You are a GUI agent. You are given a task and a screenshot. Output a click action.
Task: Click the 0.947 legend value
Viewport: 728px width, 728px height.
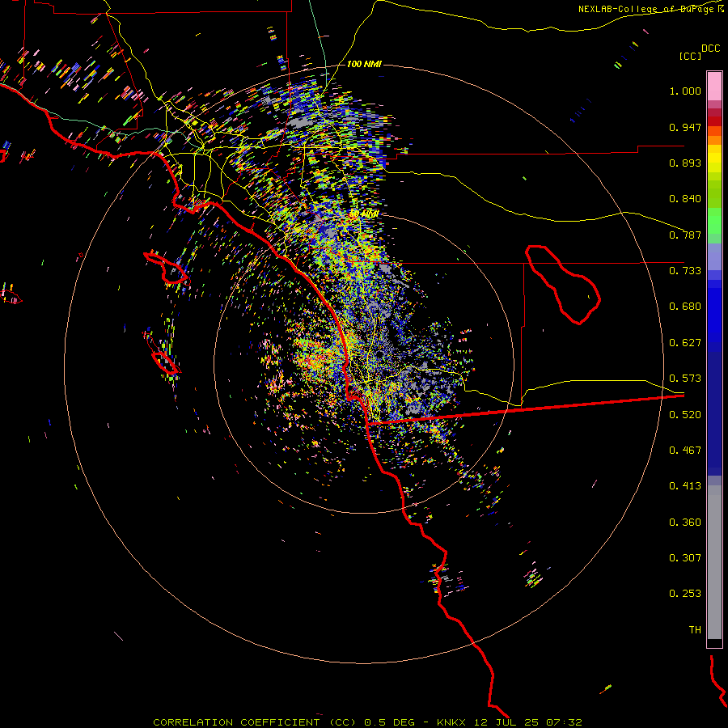tap(685, 127)
